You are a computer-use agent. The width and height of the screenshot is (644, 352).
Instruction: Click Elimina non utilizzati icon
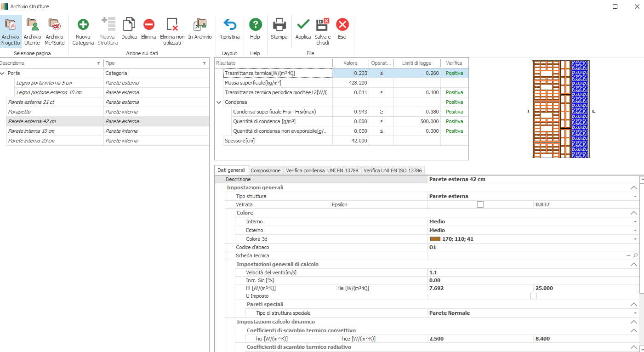click(x=172, y=25)
